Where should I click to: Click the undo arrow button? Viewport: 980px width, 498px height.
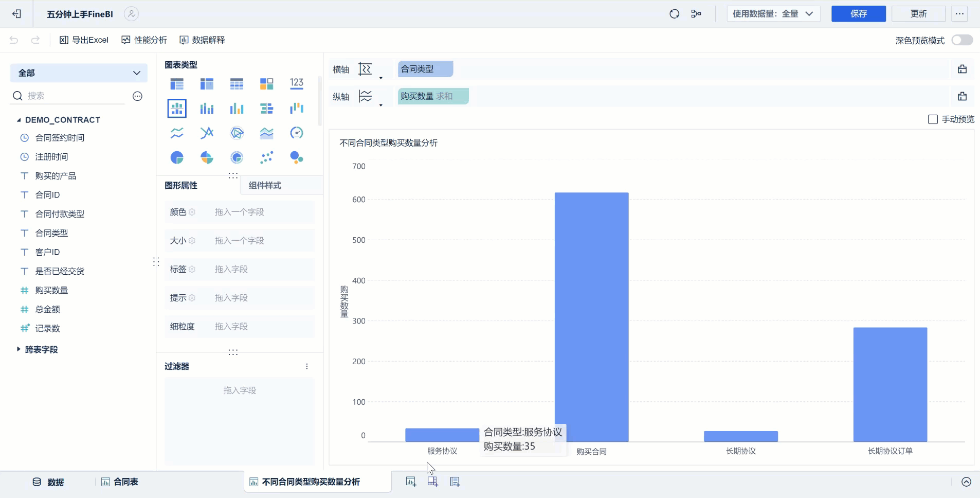pos(14,40)
